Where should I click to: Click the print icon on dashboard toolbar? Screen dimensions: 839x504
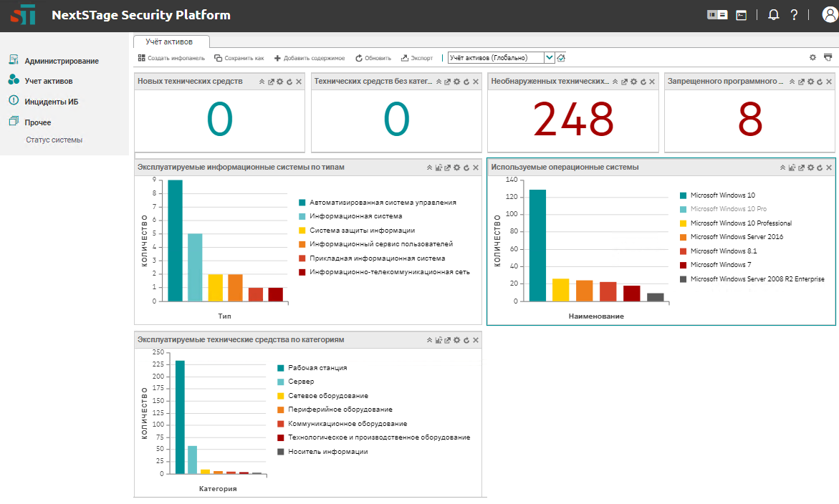[x=828, y=57]
